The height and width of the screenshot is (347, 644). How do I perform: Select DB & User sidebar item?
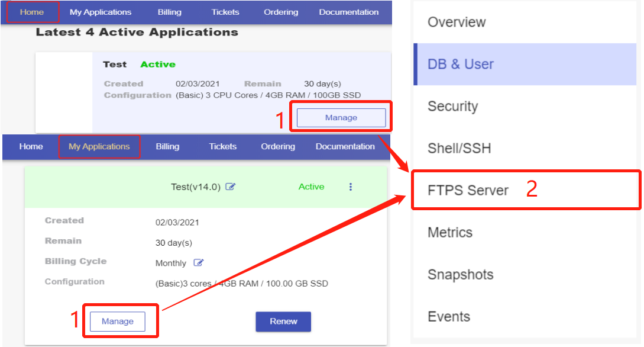(460, 64)
